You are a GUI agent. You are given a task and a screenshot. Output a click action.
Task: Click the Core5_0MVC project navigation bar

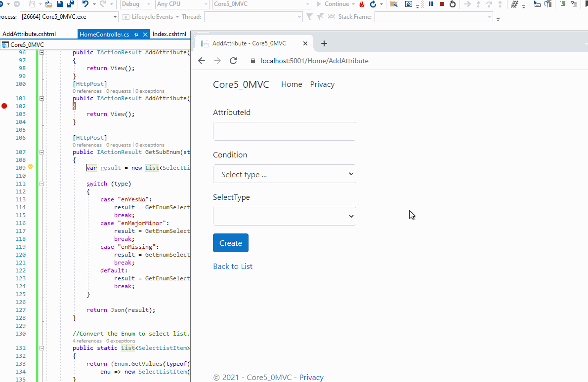(95, 44)
